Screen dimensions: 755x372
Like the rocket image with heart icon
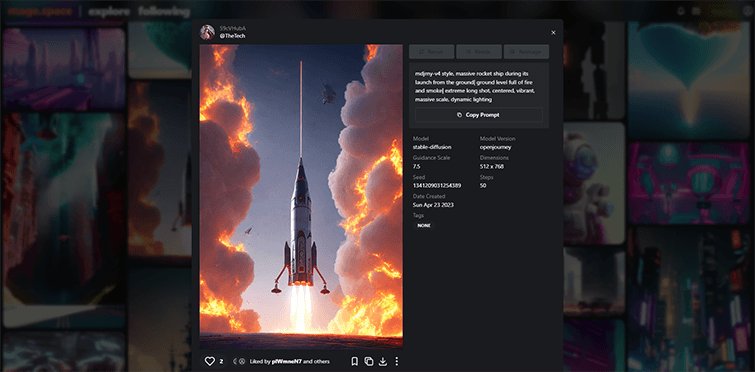(209, 361)
